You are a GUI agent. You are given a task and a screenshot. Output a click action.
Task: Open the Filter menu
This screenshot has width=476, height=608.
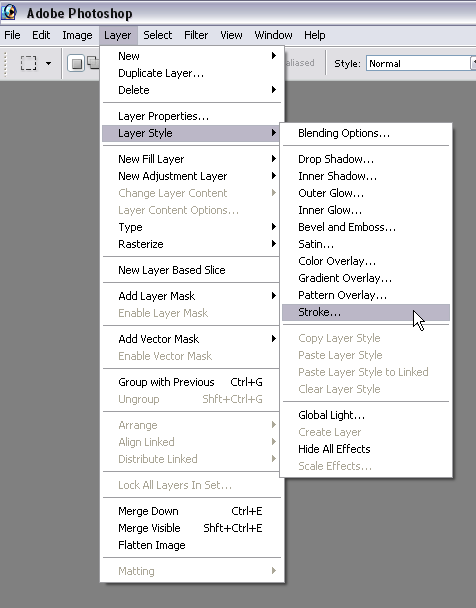pos(196,35)
